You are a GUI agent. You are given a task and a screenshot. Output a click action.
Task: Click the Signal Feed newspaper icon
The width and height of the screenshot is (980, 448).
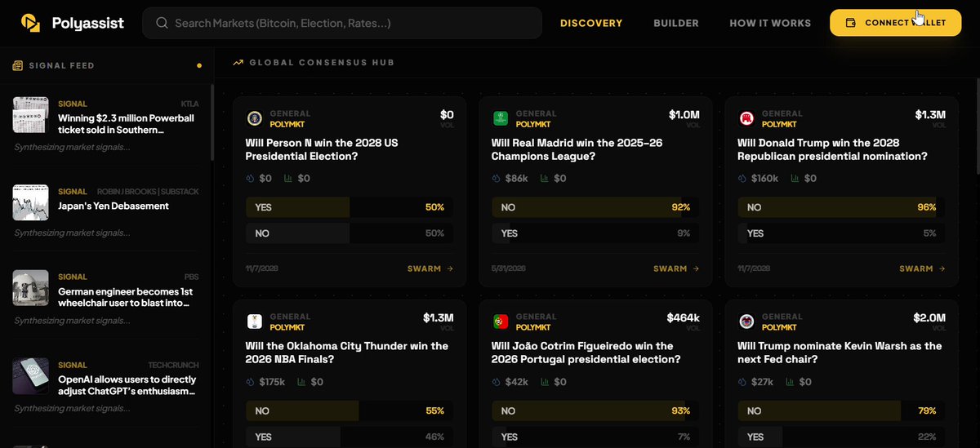(17, 65)
